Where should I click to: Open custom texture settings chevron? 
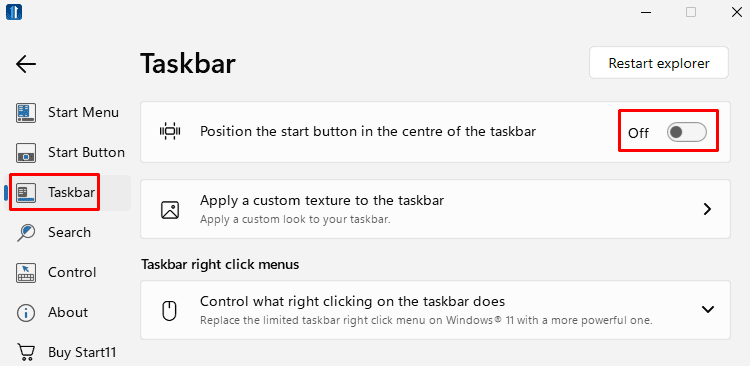click(707, 209)
